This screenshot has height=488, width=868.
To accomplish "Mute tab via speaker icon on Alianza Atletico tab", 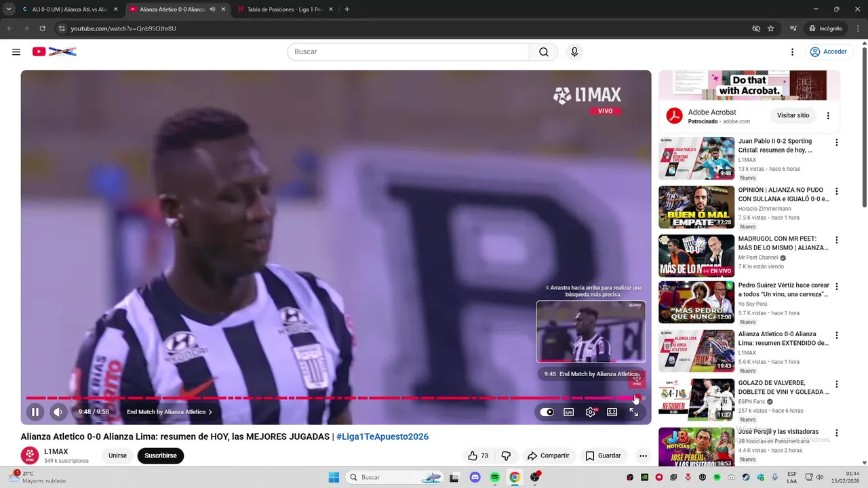I will click(x=212, y=9).
